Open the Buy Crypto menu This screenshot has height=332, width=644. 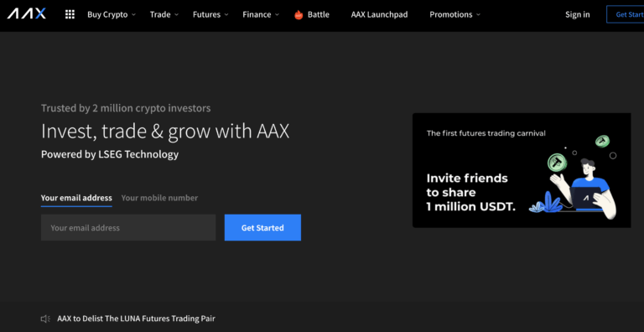tap(107, 15)
